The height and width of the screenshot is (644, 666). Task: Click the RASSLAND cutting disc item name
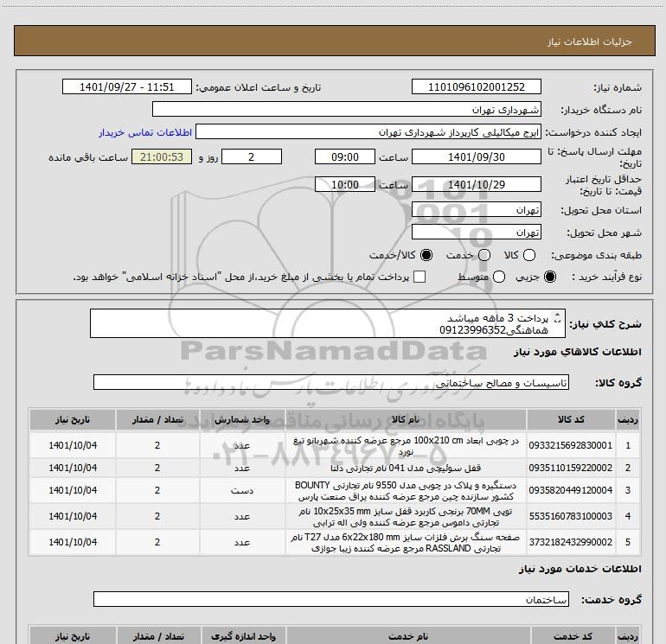[406, 542]
